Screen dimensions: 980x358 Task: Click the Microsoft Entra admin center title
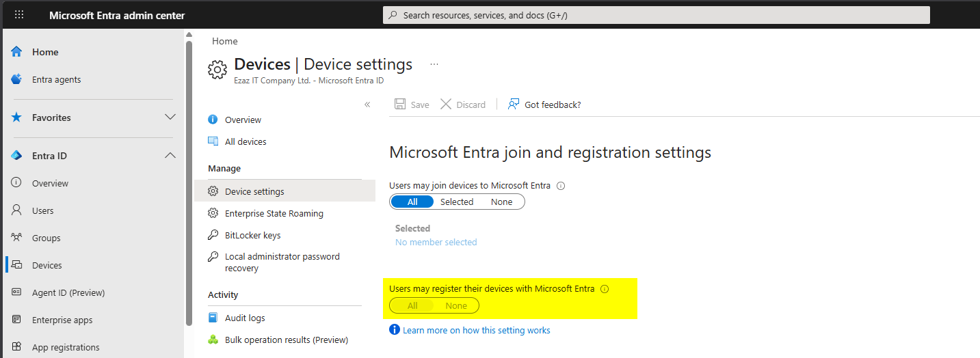[117, 15]
